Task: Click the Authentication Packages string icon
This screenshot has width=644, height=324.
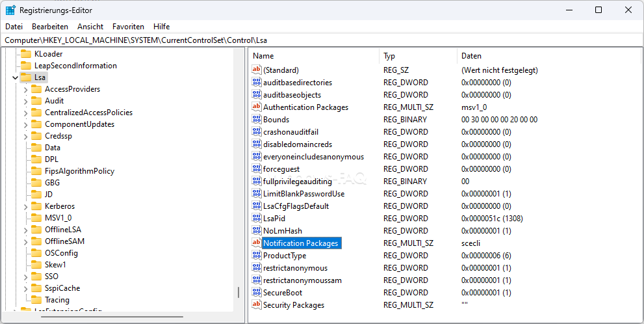Action: point(257,107)
